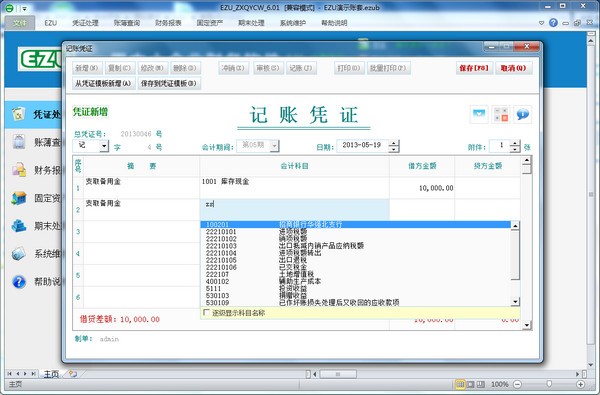Open the 凭证处理 menu
This screenshot has height=395, width=600.
(x=85, y=23)
